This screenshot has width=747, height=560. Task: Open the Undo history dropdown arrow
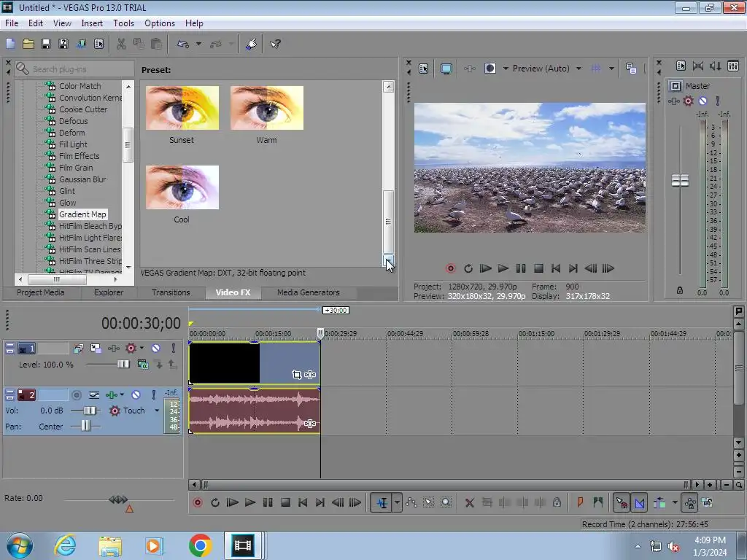point(198,44)
